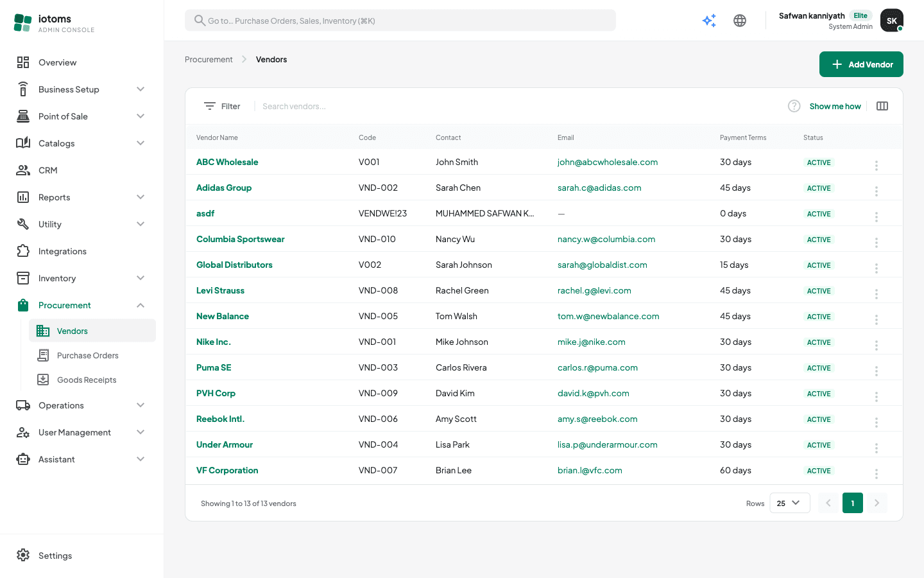The image size is (924, 578).
Task: Expand the Catalogs chevron
Action: click(141, 143)
